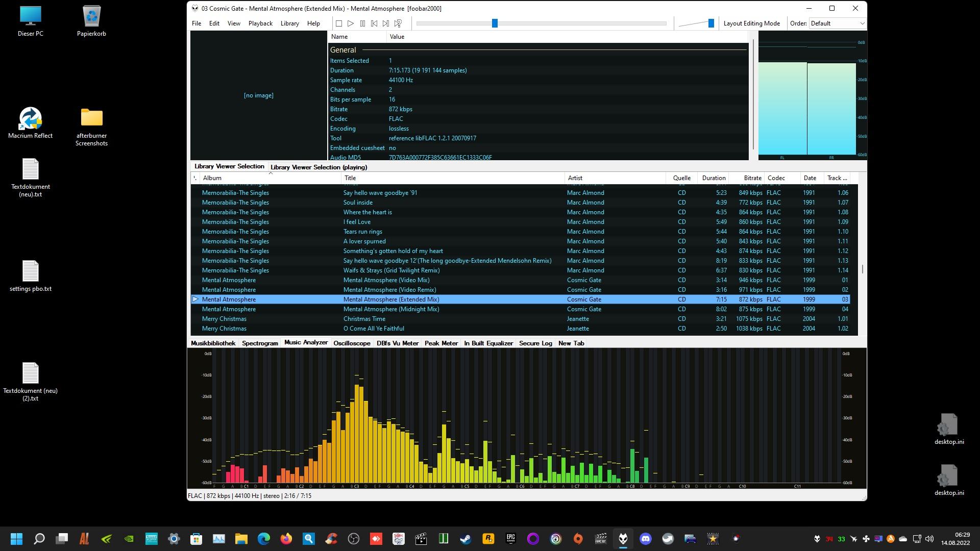Open Task View in taskbar
980x551 pixels.
tap(62, 539)
